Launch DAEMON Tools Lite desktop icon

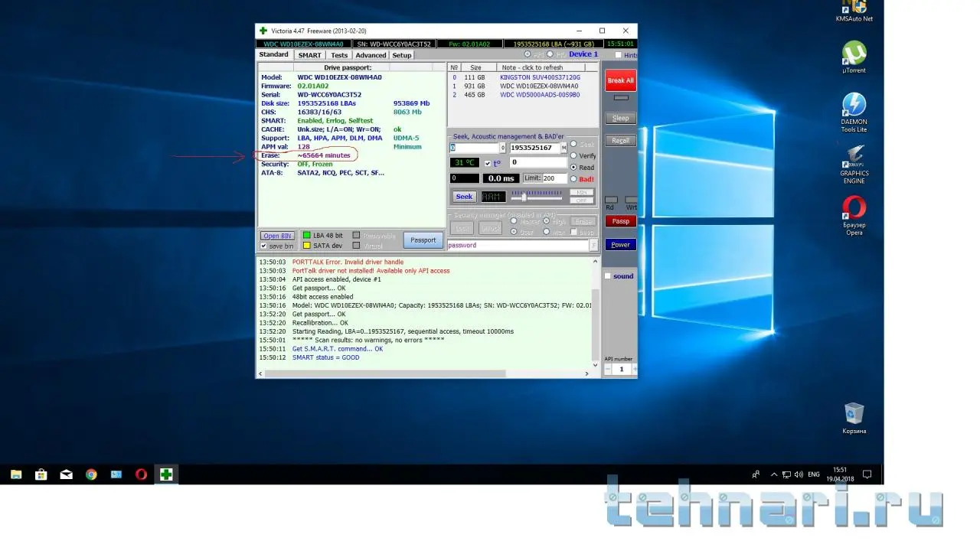click(854, 106)
